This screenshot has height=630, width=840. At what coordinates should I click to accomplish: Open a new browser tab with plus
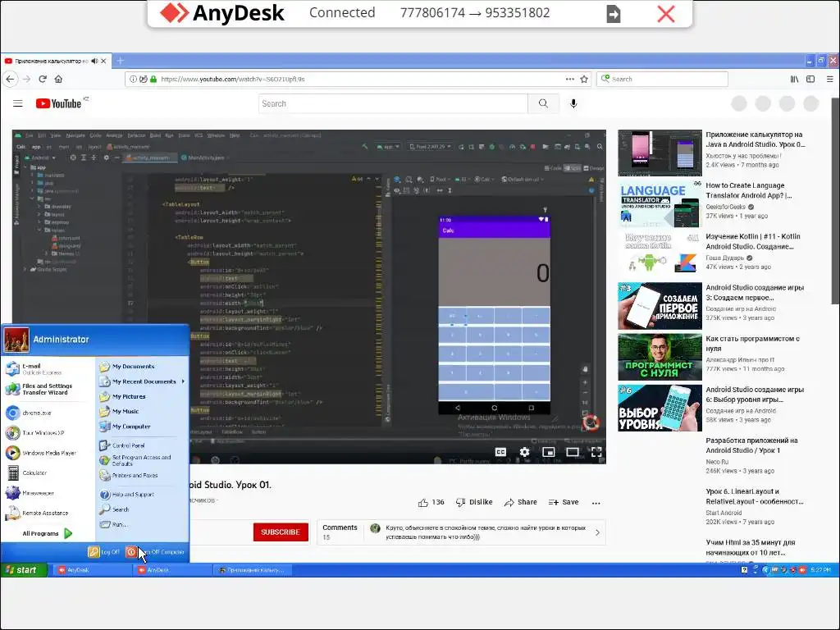click(120, 61)
